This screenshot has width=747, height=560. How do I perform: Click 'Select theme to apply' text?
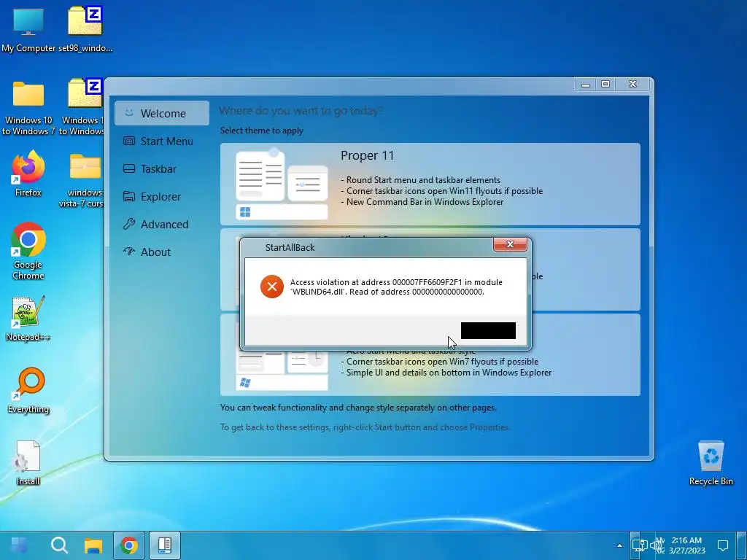pos(262,131)
